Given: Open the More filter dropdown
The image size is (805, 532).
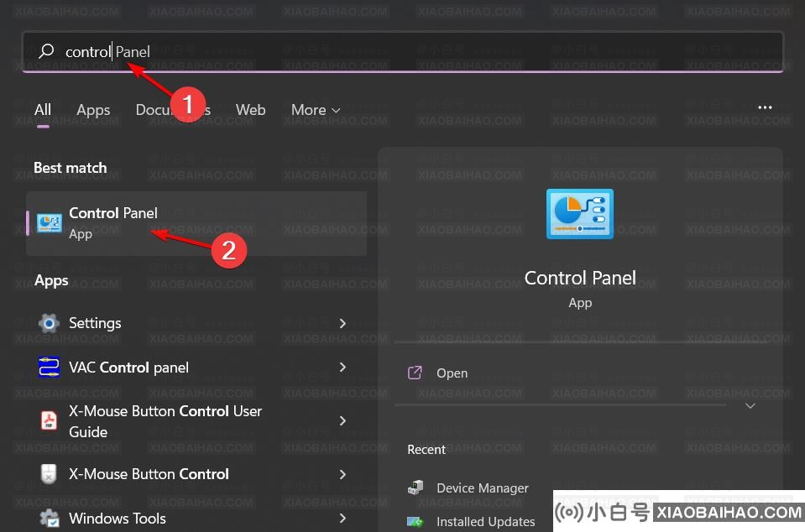Looking at the screenshot, I should (316, 110).
